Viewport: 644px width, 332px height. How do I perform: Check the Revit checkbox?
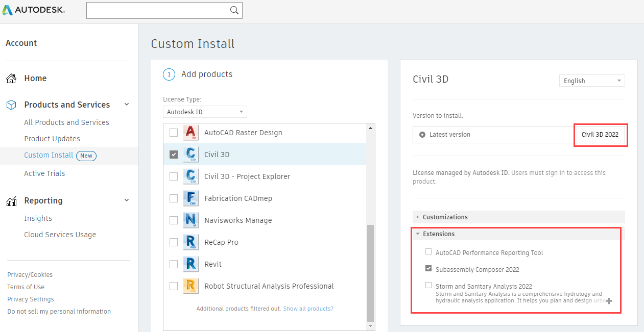click(174, 264)
